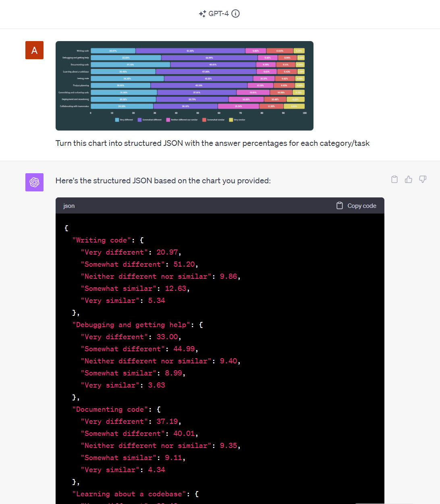Click the info icon next to GPT-4
This screenshot has height=504, width=440.
(236, 14)
